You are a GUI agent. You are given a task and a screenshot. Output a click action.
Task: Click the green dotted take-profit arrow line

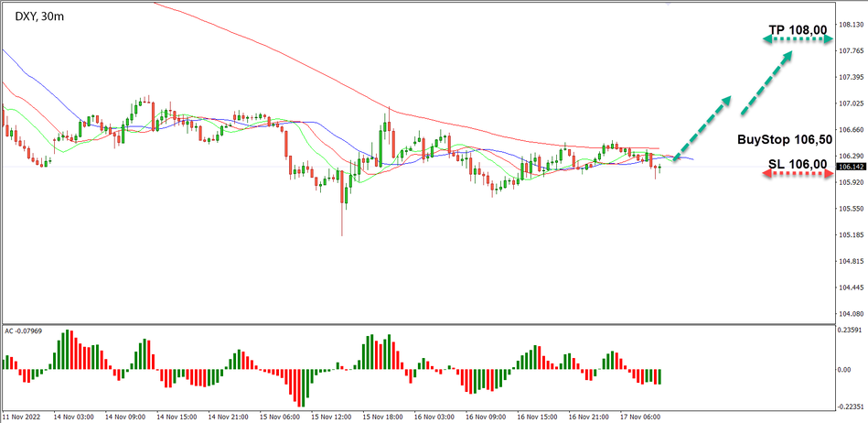(x=797, y=41)
